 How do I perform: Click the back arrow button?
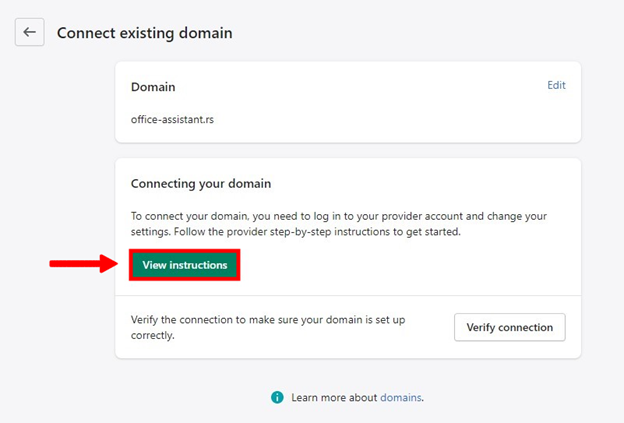point(29,32)
